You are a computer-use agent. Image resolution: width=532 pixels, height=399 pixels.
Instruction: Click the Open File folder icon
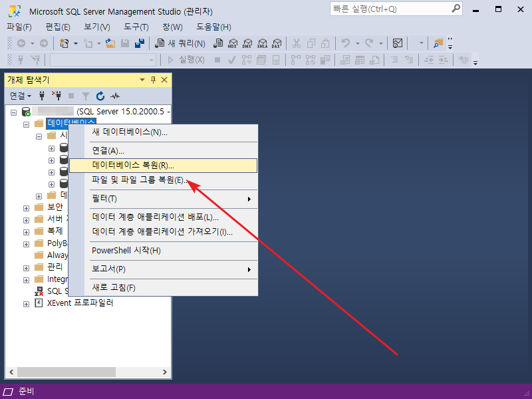110,43
